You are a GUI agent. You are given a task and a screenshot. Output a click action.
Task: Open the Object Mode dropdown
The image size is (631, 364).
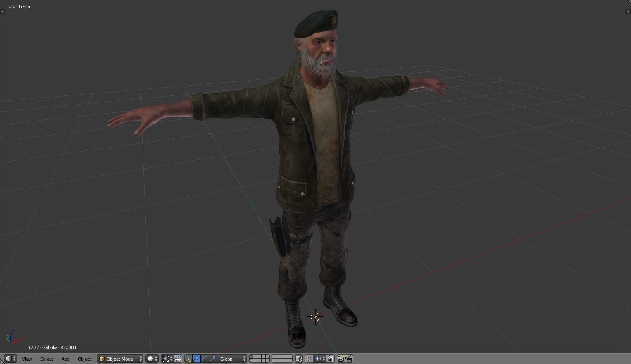tap(120, 359)
